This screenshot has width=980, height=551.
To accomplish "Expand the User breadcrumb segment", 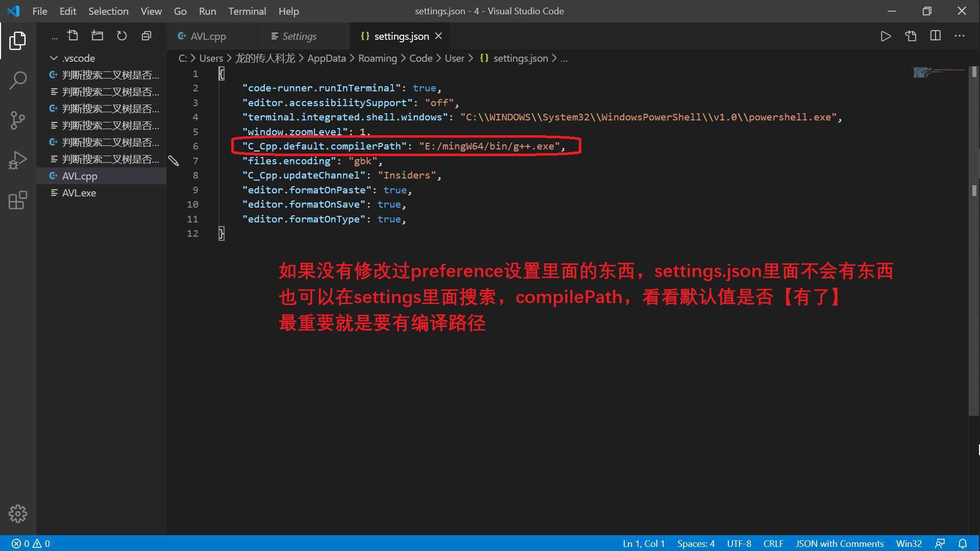I will point(454,58).
